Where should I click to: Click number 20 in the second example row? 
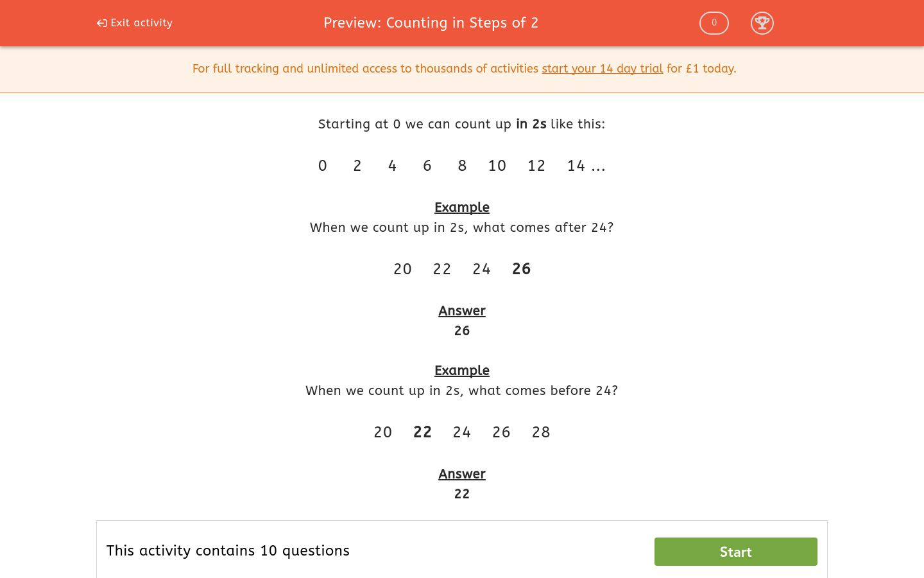(x=382, y=432)
